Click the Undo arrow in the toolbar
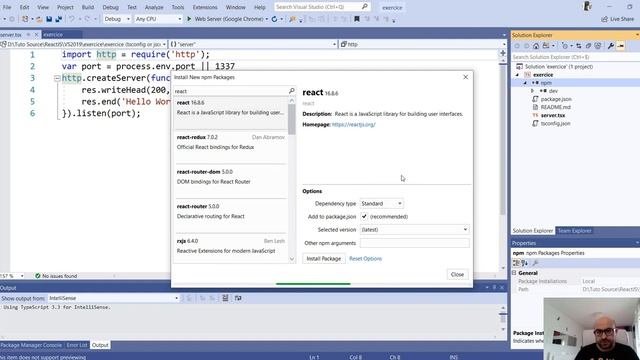Screen dimensions: 640x360 click(72, 19)
